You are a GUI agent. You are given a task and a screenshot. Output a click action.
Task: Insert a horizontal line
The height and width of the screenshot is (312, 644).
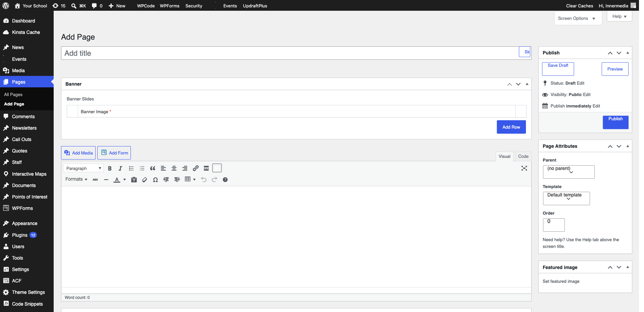pyautogui.click(x=106, y=180)
